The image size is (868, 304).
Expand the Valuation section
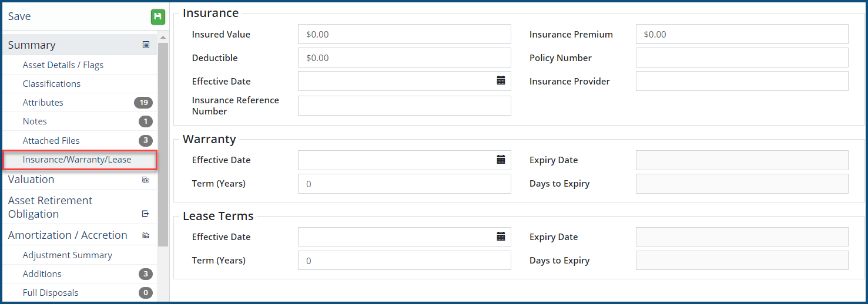[x=31, y=180]
